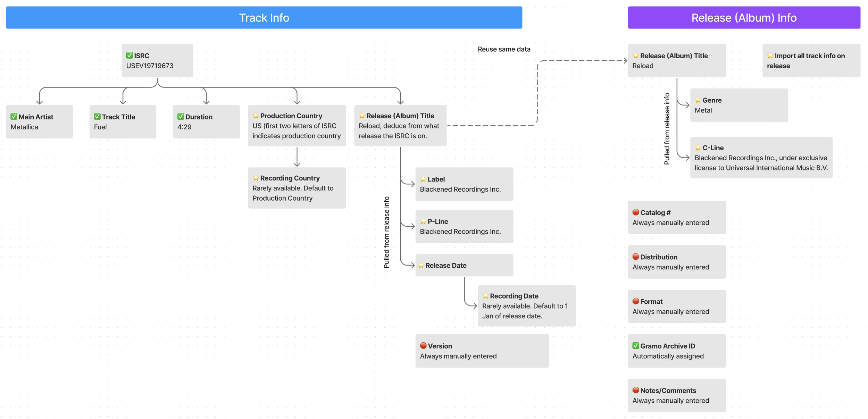Select the Recording Date default description text
868x419 pixels.
(x=525, y=311)
